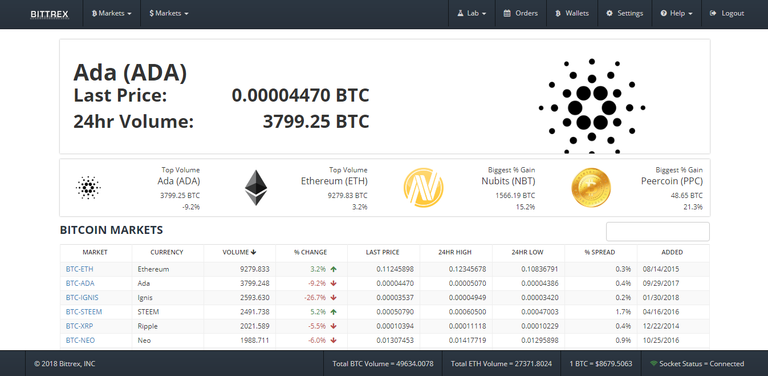Click green up arrow in STEEM row

(x=334, y=312)
